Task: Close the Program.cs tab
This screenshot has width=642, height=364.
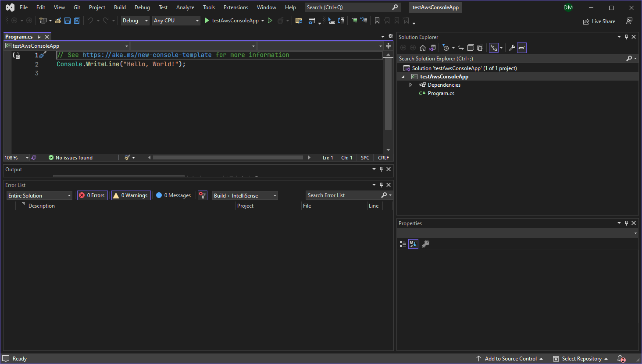Action: pyautogui.click(x=47, y=37)
